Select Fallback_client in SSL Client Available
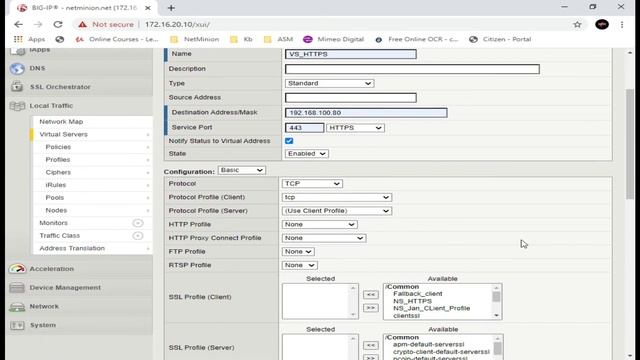 (x=417, y=294)
